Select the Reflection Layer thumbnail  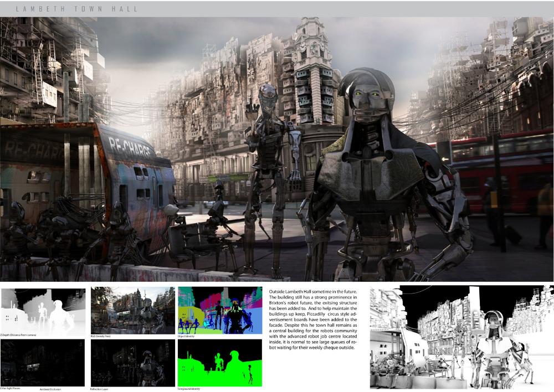[132, 363]
